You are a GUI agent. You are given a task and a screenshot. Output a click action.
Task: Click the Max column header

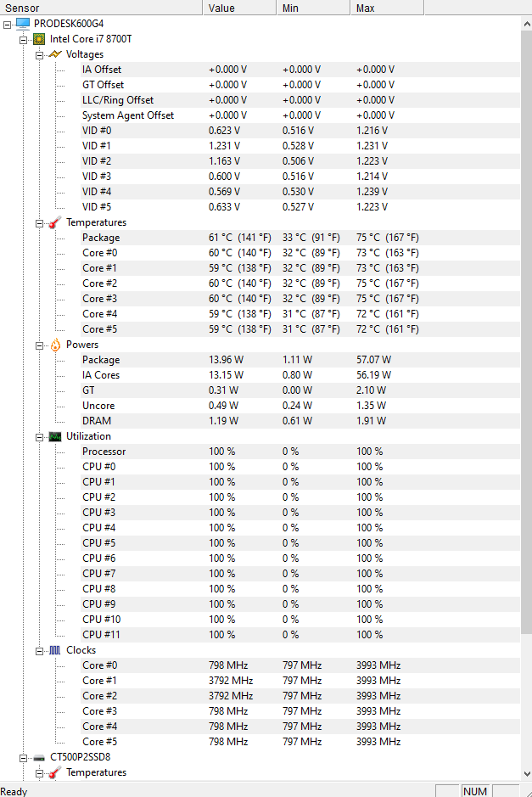(387, 8)
